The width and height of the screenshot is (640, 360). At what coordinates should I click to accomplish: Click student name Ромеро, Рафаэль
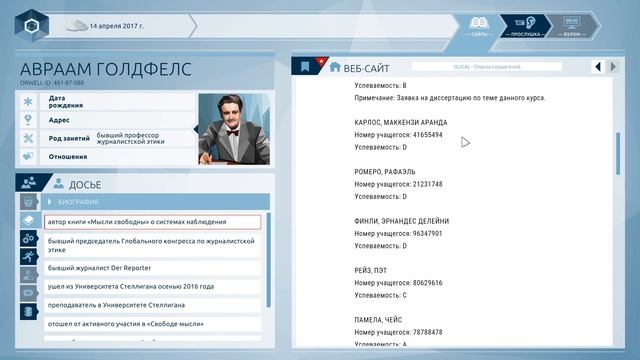385,172
